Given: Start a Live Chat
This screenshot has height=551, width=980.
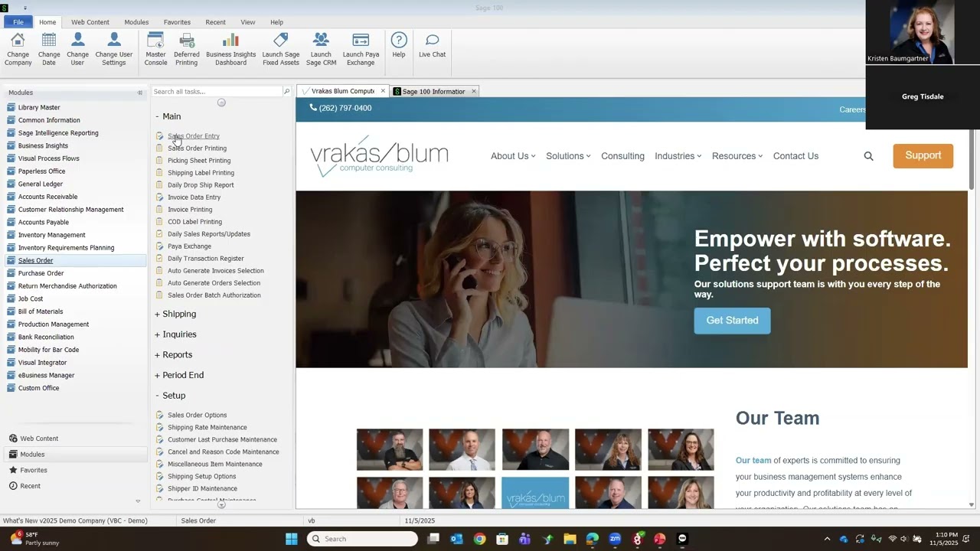Looking at the screenshot, I should [x=432, y=45].
